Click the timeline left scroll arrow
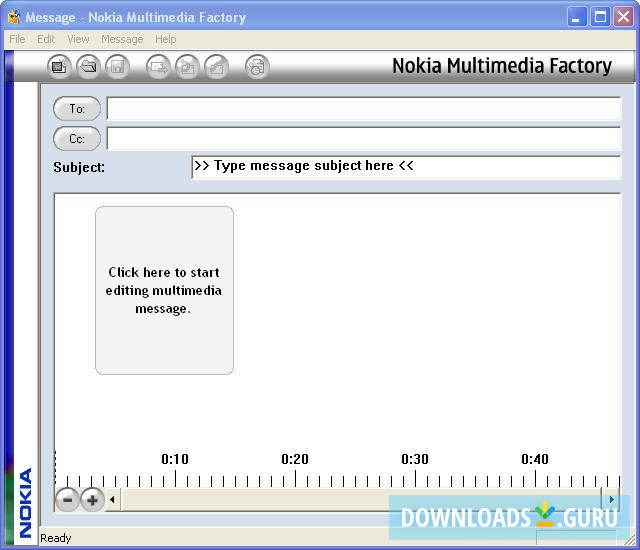640x550 pixels. click(112, 499)
